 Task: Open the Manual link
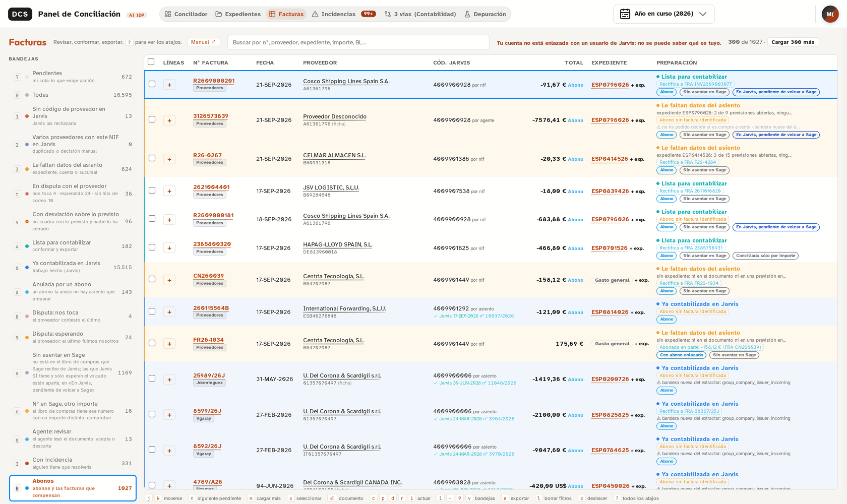[203, 42]
